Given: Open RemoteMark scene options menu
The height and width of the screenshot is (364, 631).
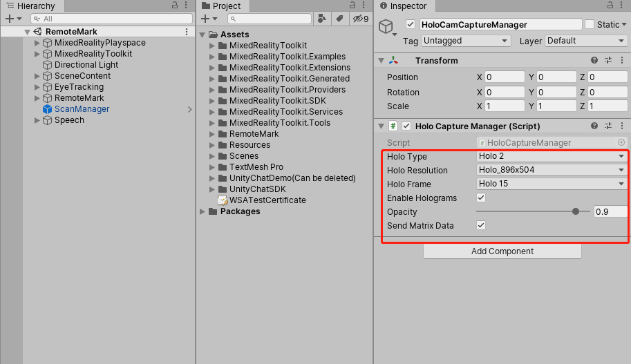Looking at the screenshot, I should 187,31.
